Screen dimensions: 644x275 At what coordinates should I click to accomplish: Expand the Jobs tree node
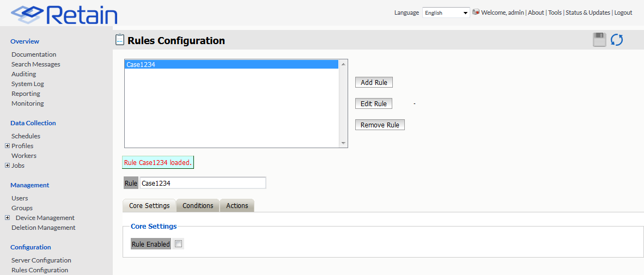[x=7, y=166]
